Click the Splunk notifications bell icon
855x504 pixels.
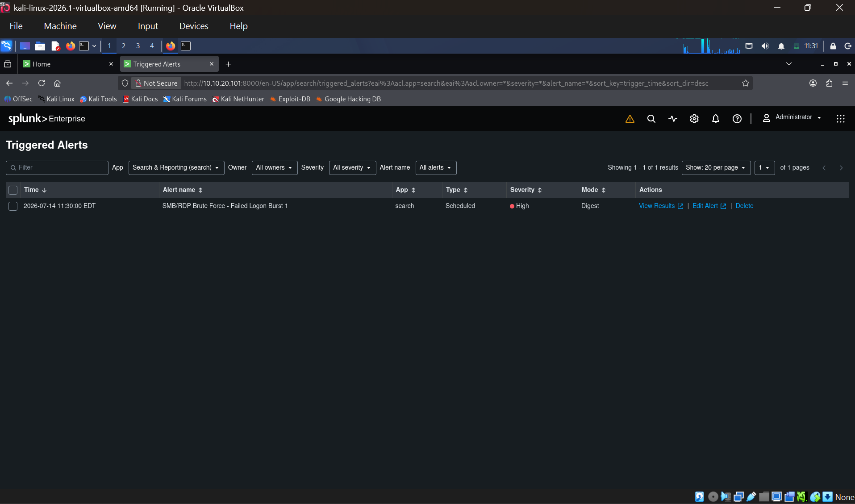[x=716, y=119]
